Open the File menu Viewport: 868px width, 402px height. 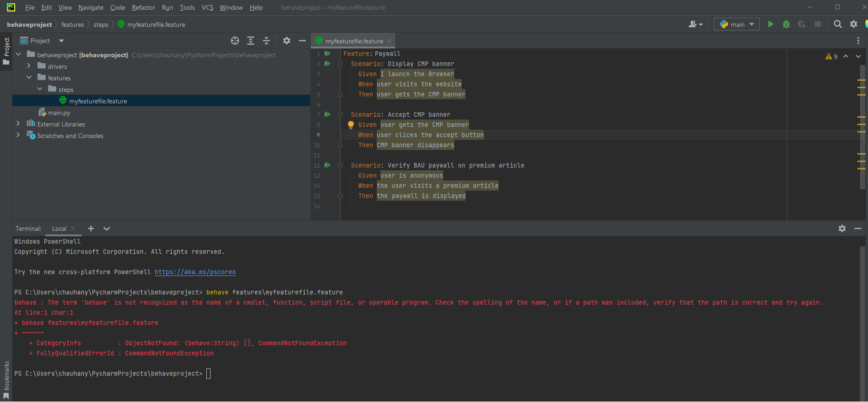(30, 7)
